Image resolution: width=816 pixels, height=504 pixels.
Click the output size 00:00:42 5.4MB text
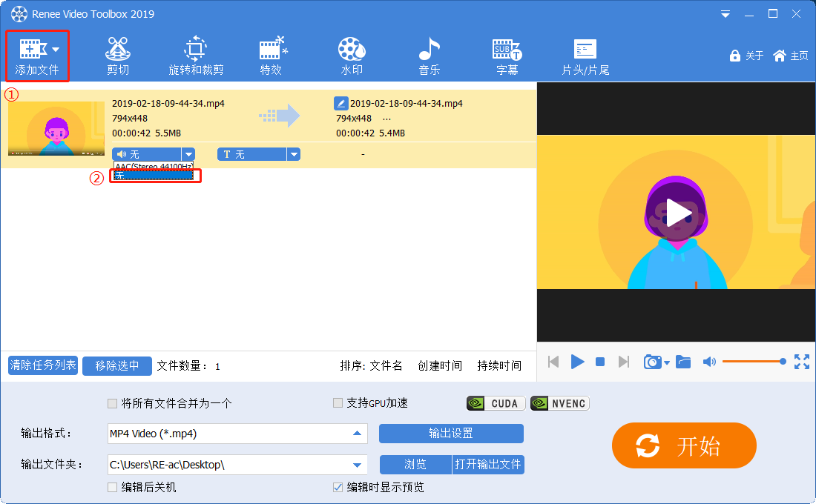[x=370, y=133]
